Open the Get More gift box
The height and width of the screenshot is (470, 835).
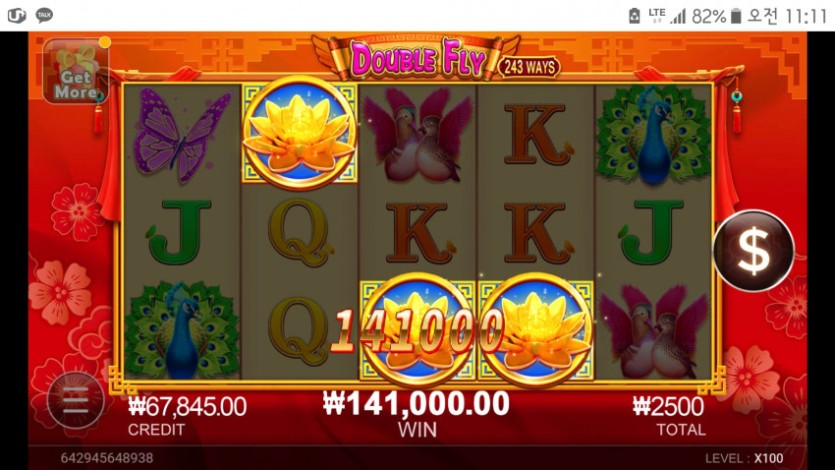pyautogui.click(x=75, y=70)
